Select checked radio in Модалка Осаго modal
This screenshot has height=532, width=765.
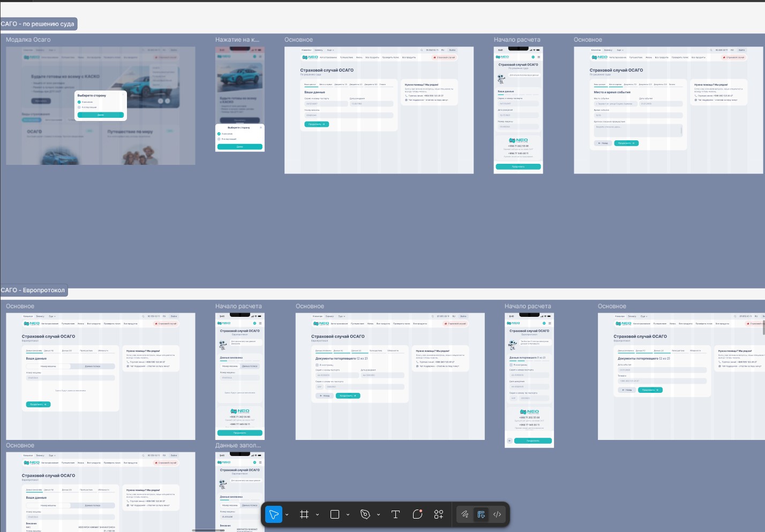(79, 102)
